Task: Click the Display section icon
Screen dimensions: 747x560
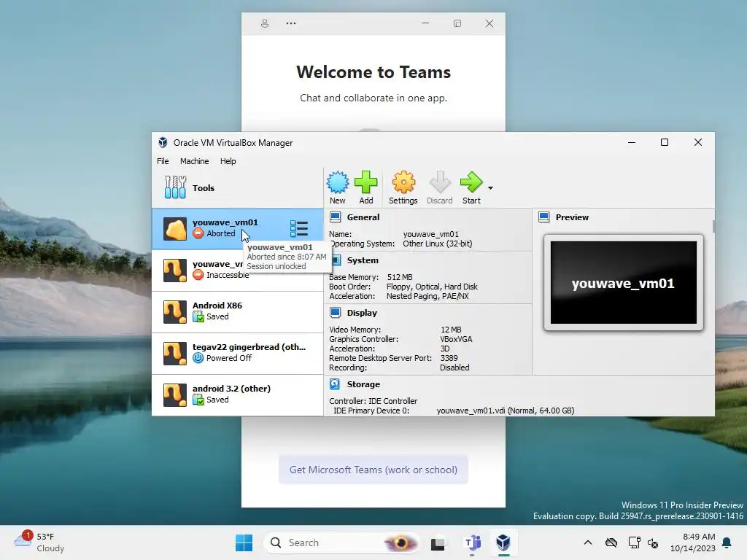Action: pos(336,313)
